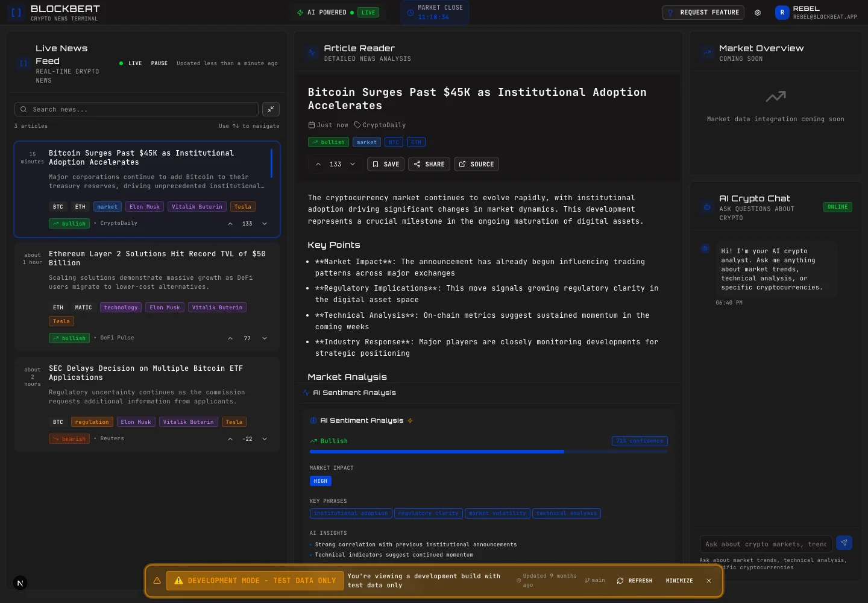This screenshot has height=603, width=868.
Task: Downvote the Bitcoin Surges article card
Action: tap(265, 224)
